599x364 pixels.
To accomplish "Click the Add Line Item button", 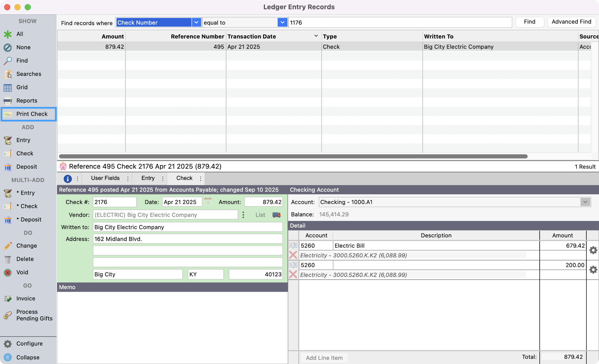I will coord(324,358).
